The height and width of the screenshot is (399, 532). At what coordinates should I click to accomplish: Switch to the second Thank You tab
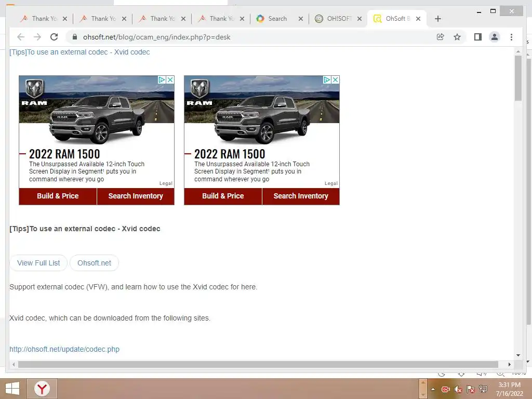click(98, 19)
